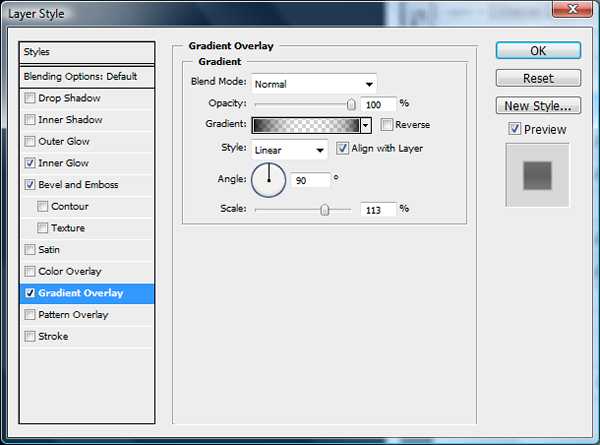Open the gradient picker arrow
This screenshot has width=600, height=445.
click(366, 125)
